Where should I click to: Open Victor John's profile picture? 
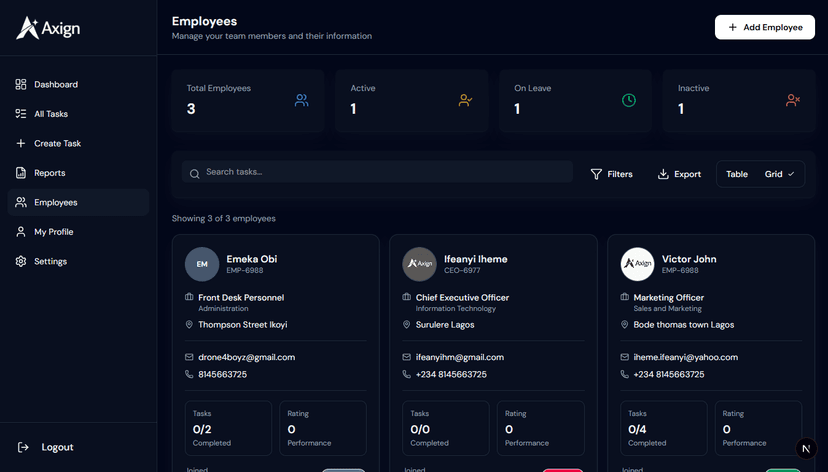pos(637,264)
